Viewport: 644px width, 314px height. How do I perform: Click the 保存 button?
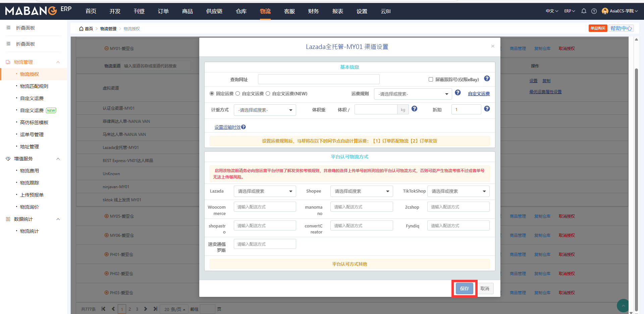coord(465,289)
